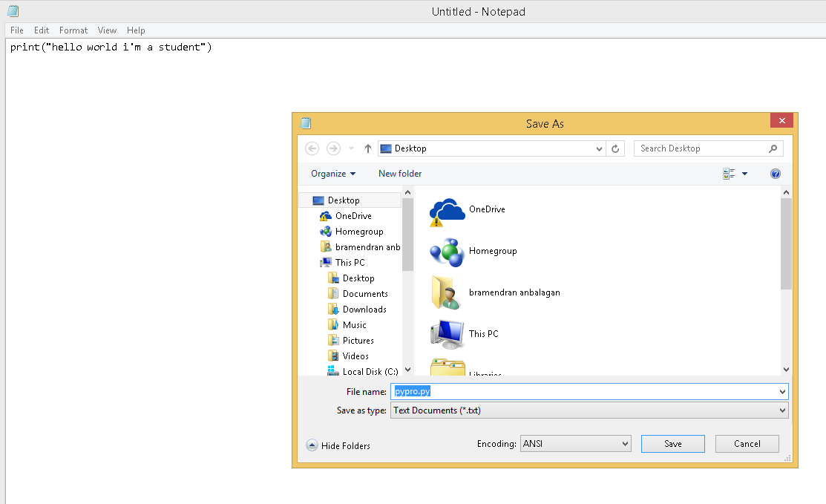Open the Notepad View menu
Viewport: 826px width, 504px height.
(107, 30)
